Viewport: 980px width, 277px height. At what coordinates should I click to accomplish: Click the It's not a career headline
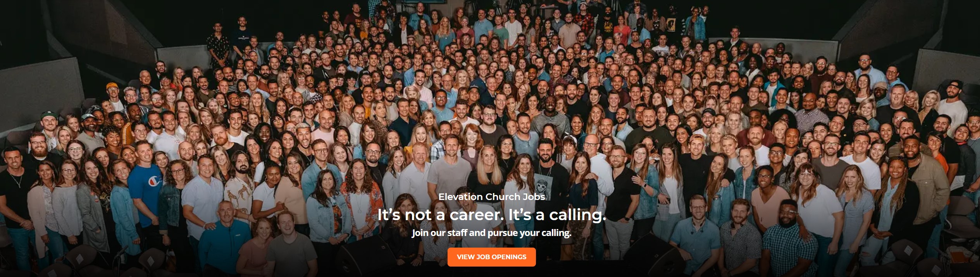tap(491, 215)
